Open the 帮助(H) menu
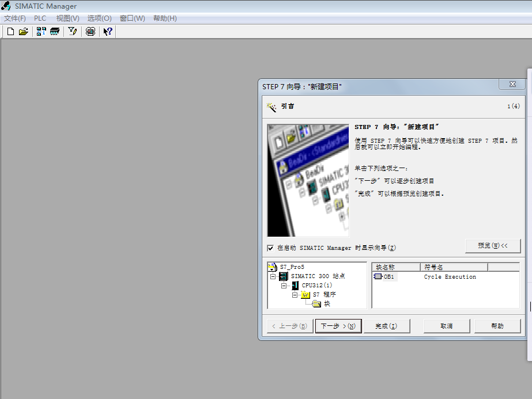The width and height of the screenshot is (532, 399). tap(165, 18)
